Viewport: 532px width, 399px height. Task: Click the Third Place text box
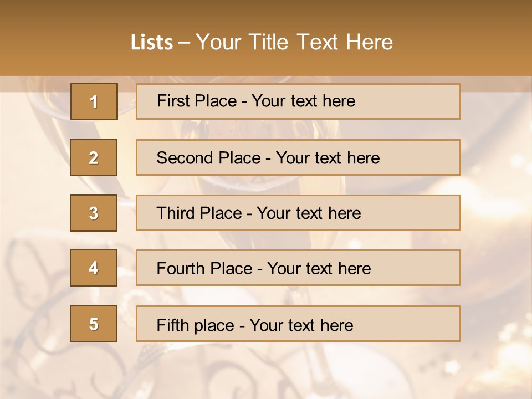(298, 213)
